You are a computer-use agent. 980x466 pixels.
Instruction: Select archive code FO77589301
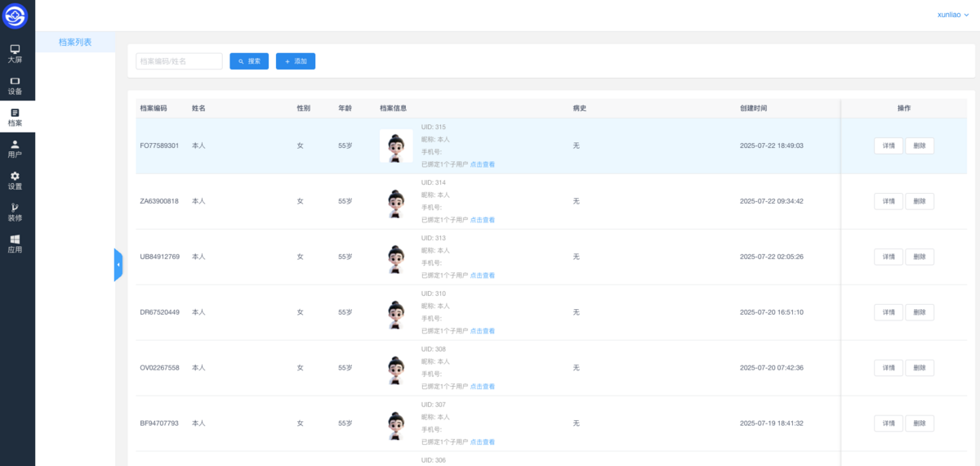(x=159, y=146)
